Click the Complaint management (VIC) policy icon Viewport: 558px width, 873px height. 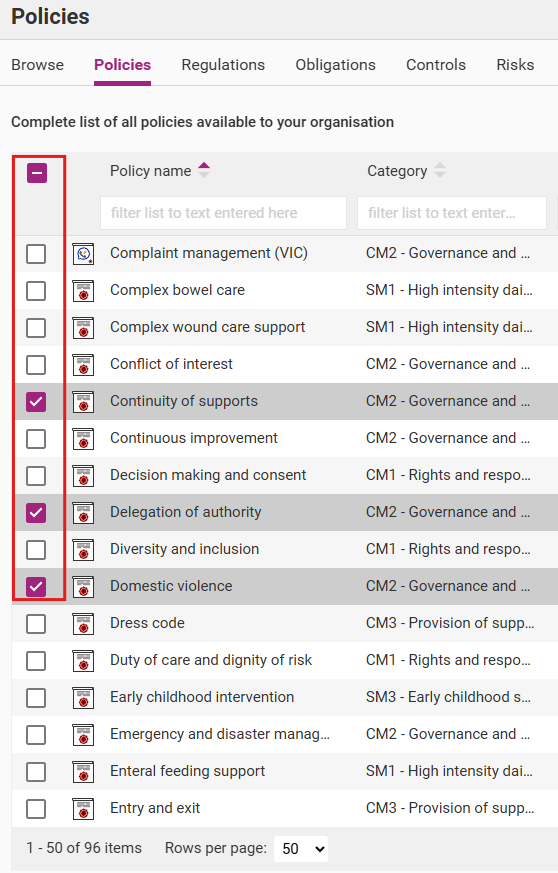[x=83, y=254]
